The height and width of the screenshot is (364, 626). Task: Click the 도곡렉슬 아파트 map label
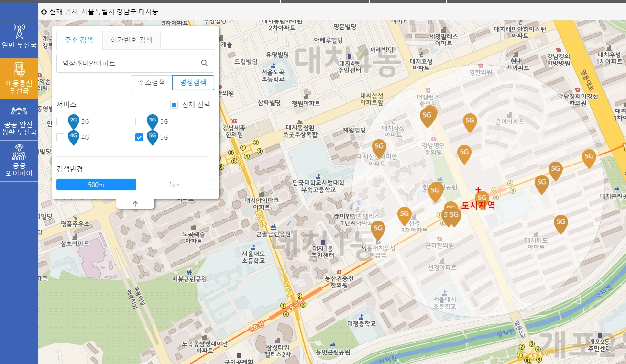pyautogui.click(x=194, y=238)
